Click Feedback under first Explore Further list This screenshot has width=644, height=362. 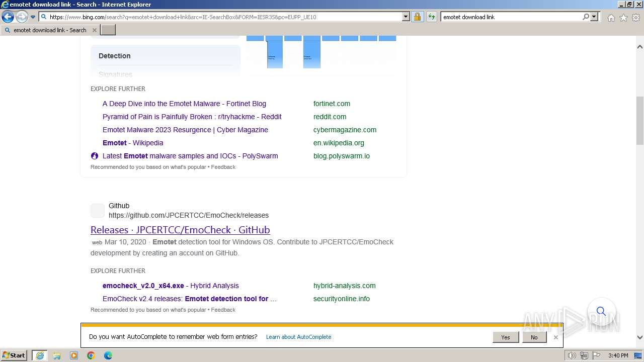(x=223, y=167)
